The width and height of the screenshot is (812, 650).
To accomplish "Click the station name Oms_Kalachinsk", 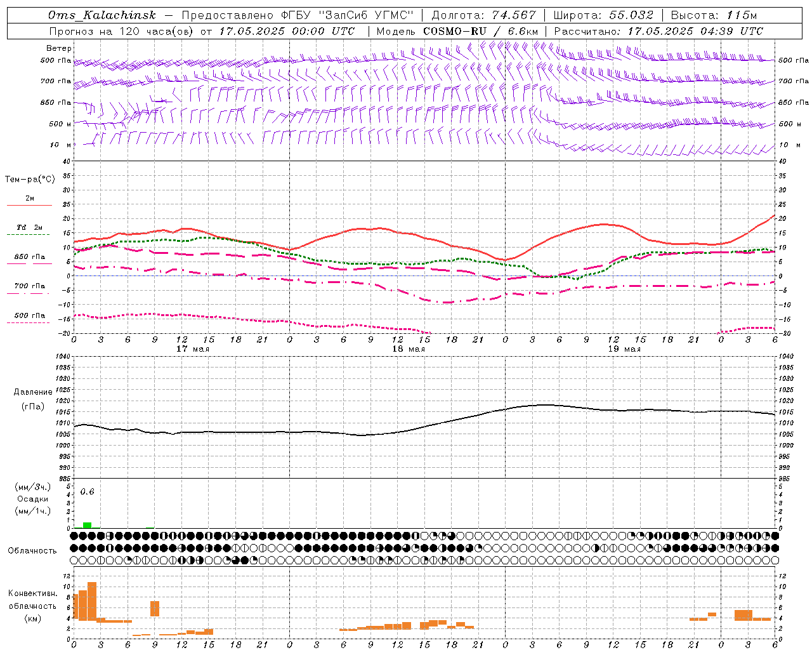I will tap(102, 15).
